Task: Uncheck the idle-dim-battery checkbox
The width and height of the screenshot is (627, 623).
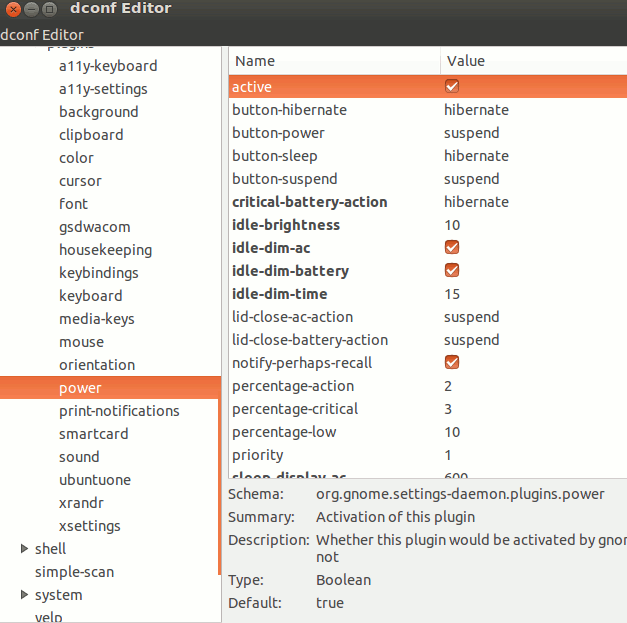Action: (x=451, y=270)
